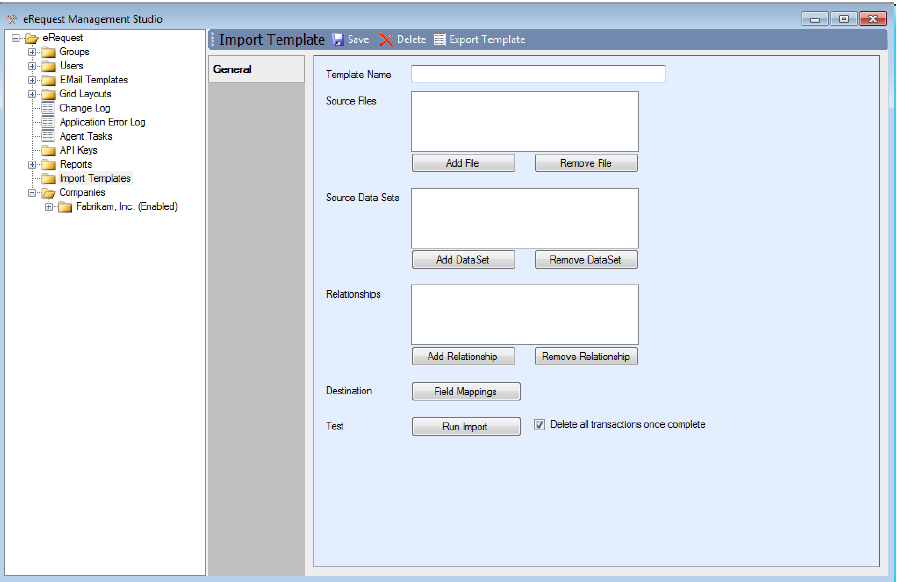Click the red Delete X icon
The height and width of the screenshot is (582, 897).
pos(386,40)
